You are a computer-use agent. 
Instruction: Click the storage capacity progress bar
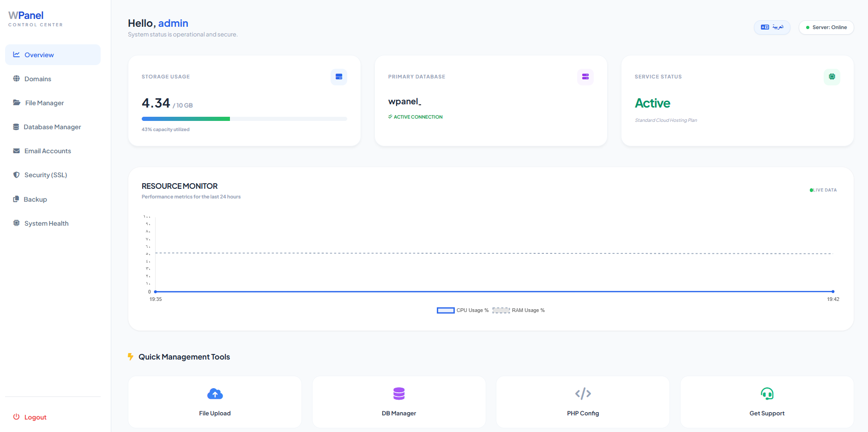coord(244,119)
